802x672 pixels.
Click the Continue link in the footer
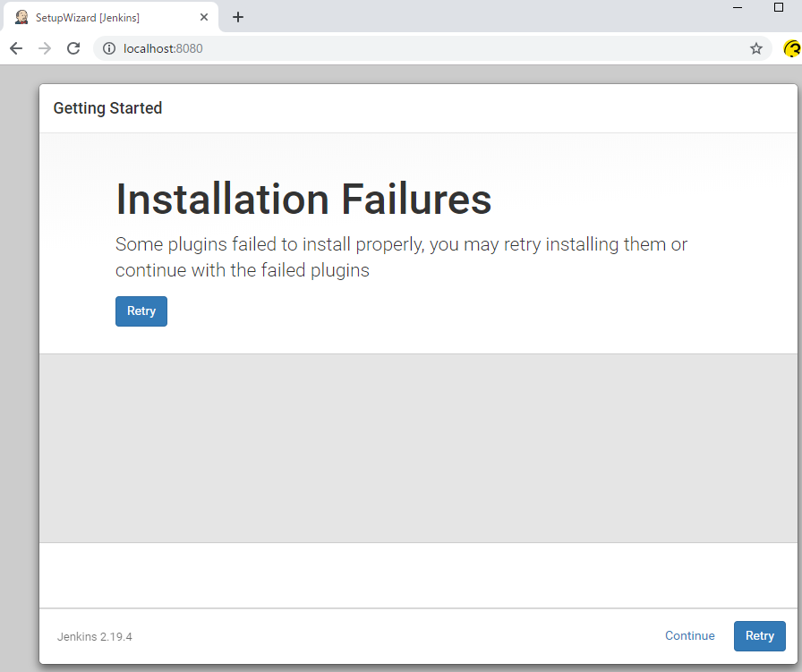689,636
